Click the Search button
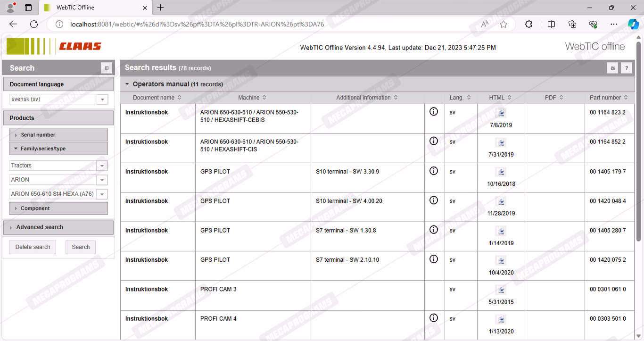 click(x=81, y=247)
